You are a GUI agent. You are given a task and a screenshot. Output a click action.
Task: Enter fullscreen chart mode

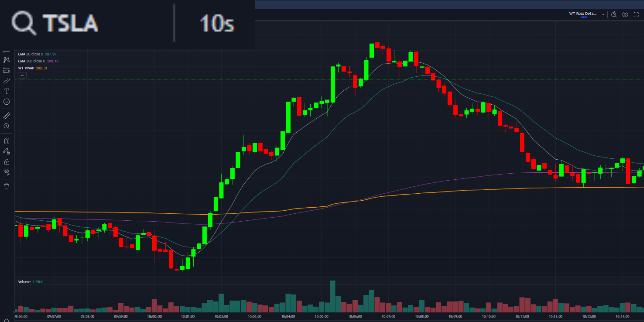coord(636,15)
